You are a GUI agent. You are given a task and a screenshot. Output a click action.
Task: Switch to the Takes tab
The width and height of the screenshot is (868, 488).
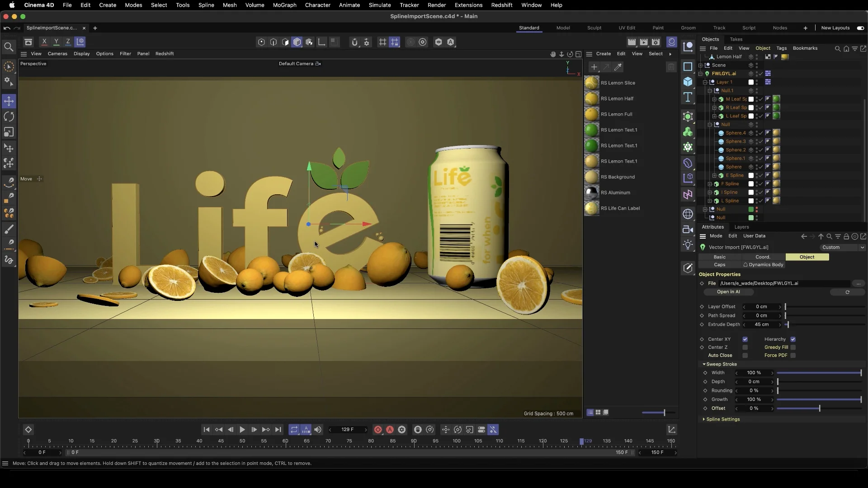(736, 39)
